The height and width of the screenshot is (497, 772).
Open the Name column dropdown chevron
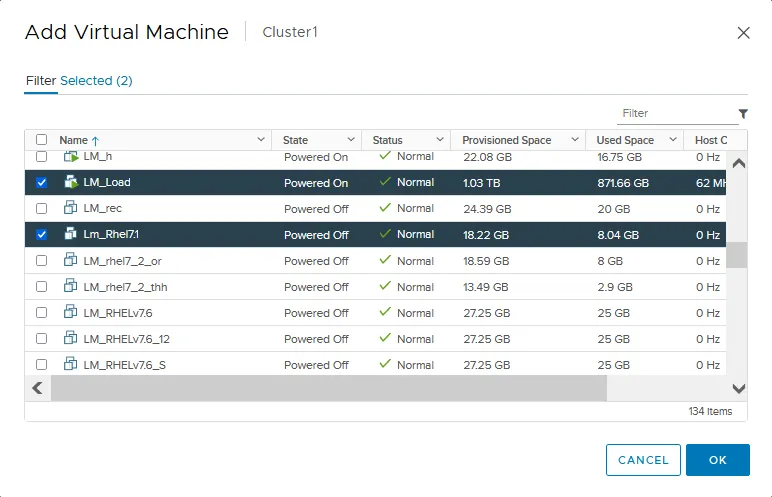click(x=261, y=140)
